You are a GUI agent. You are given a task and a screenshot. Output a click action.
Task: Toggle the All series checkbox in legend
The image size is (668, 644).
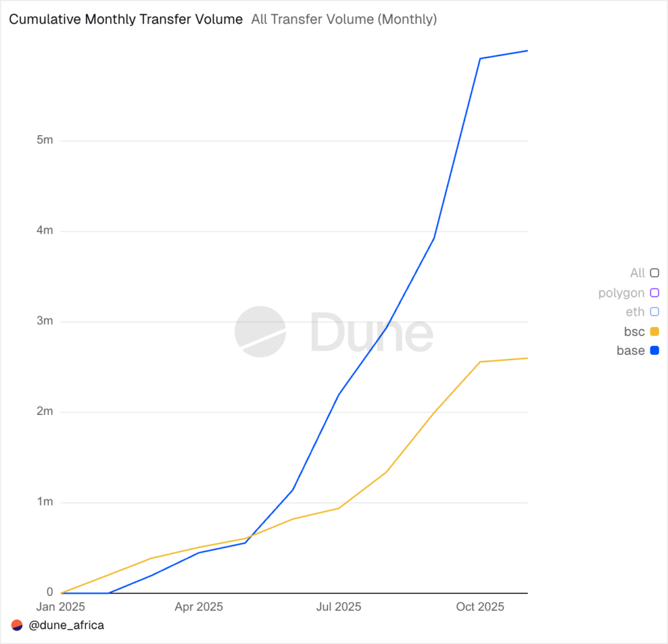point(654,273)
